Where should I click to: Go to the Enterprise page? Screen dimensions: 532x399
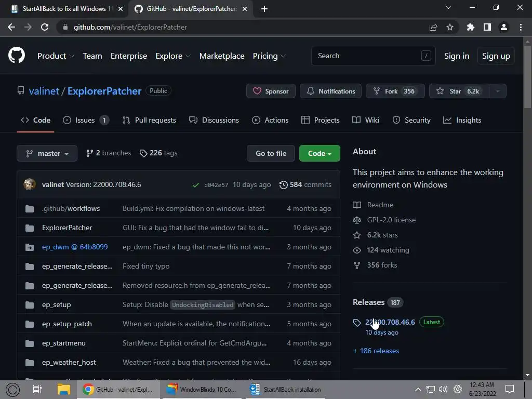(129, 56)
